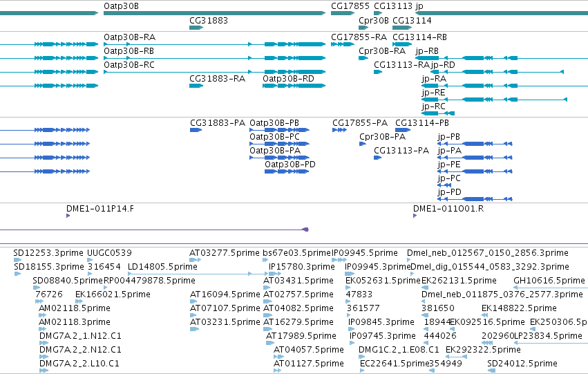
Task: Click the CG17855-PA protein label
Action: click(x=360, y=123)
